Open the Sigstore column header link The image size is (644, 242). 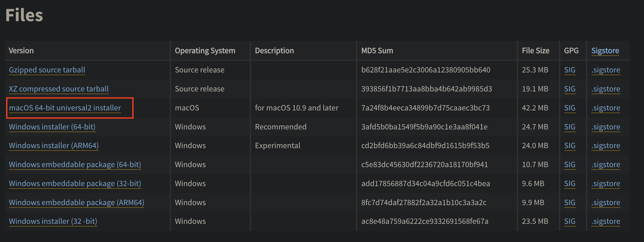pyautogui.click(x=605, y=51)
